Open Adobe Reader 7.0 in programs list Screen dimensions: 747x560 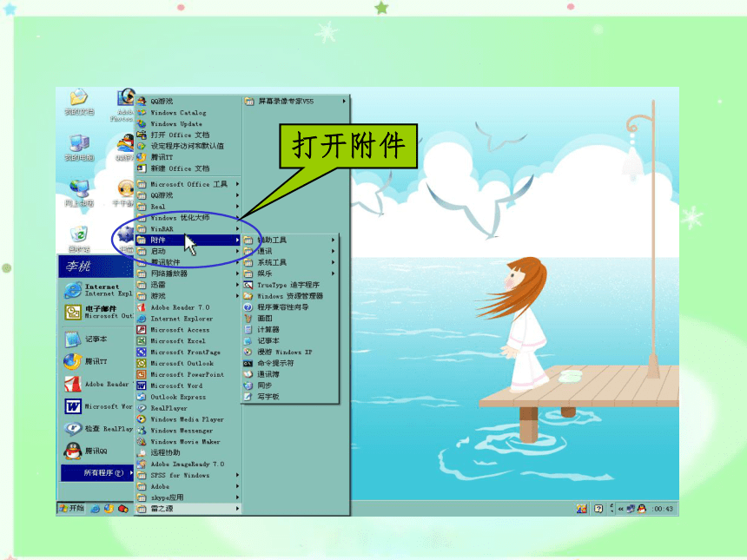188,307
